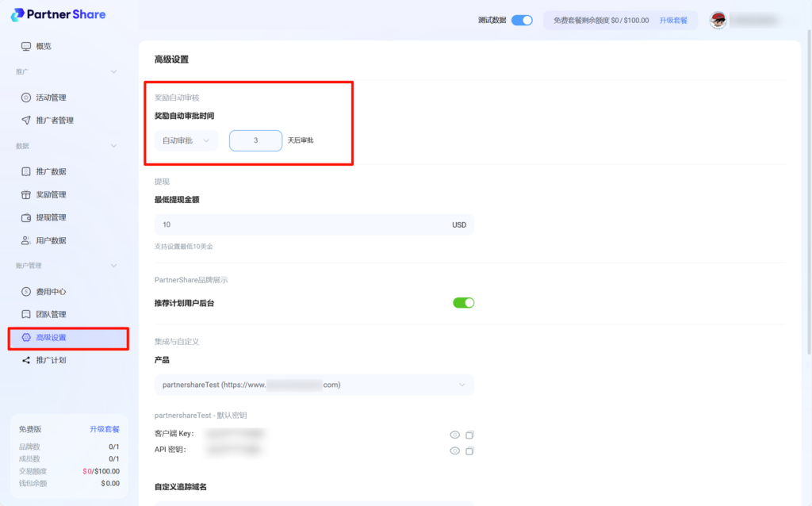Click 升级套餐 link in top bar
Image resolution: width=812 pixels, height=506 pixels.
point(673,21)
